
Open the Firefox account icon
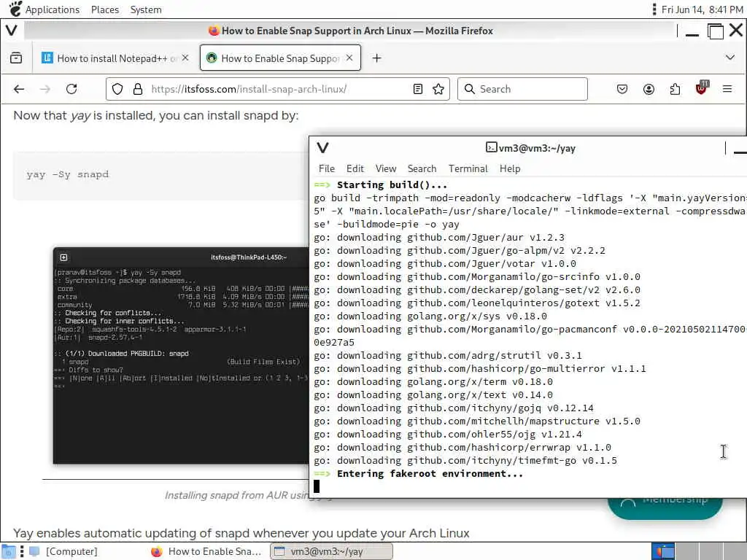pyautogui.click(x=649, y=89)
